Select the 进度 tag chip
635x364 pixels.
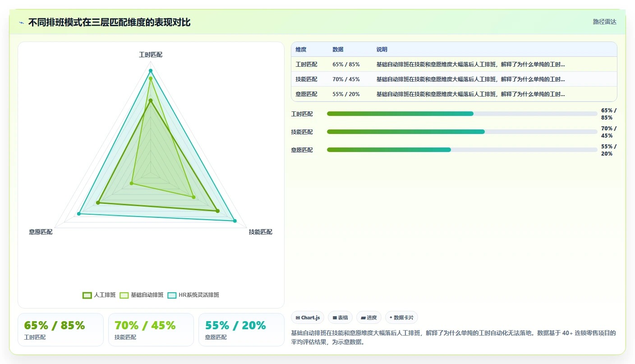pyautogui.click(x=369, y=318)
